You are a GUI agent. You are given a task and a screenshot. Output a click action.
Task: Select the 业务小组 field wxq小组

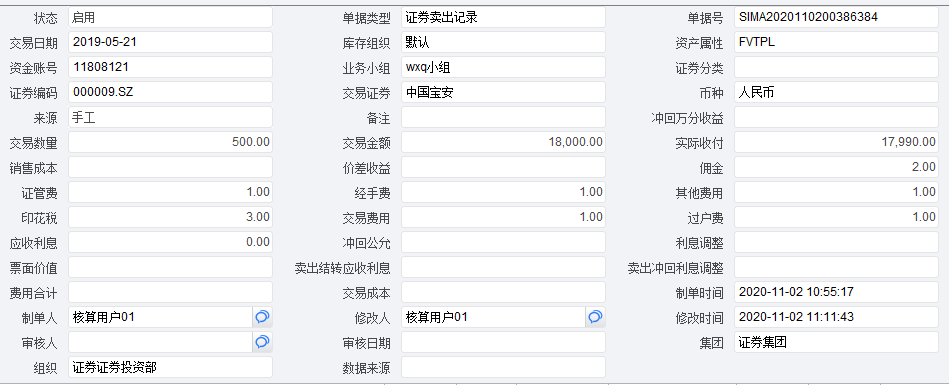(x=503, y=68)
